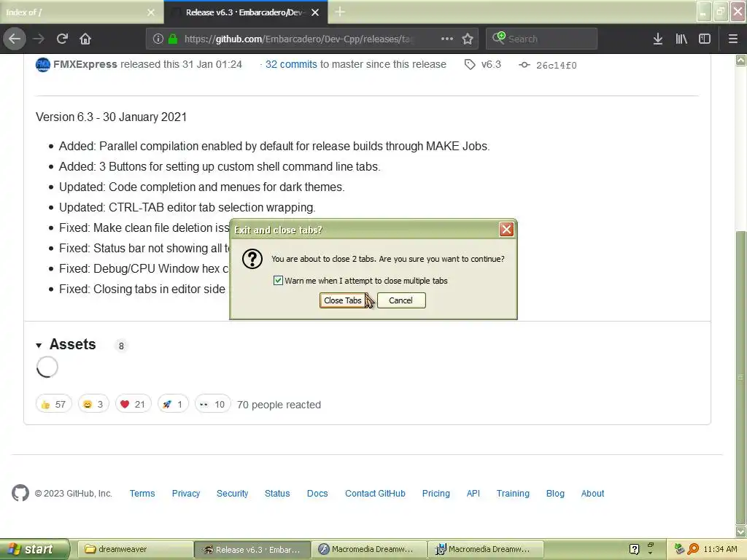This screenshot has width=747, height=560.
Task: Uncheck Warn me when closing multiple tabs
Action: click(278, 281)
